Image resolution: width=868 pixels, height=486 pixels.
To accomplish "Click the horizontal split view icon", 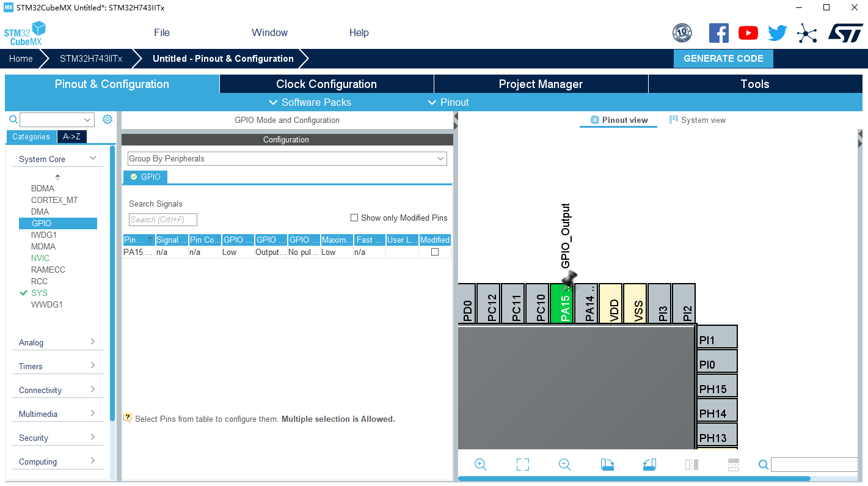I will pos(734,465).
